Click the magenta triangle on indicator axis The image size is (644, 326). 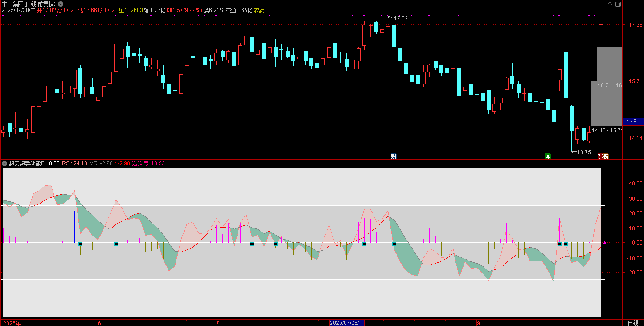click(x=605, y=243)
